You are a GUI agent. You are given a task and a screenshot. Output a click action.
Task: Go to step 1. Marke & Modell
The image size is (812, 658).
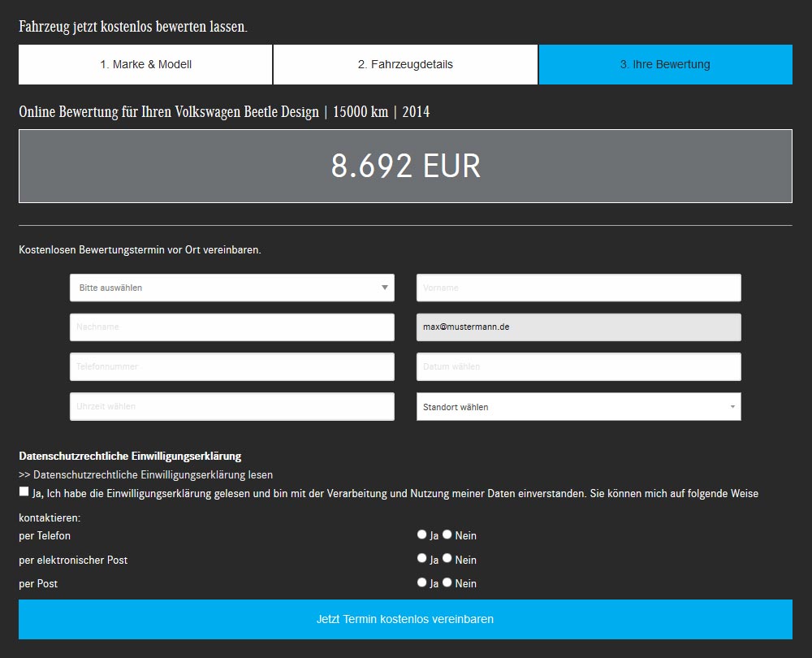[x=145, y=64]
